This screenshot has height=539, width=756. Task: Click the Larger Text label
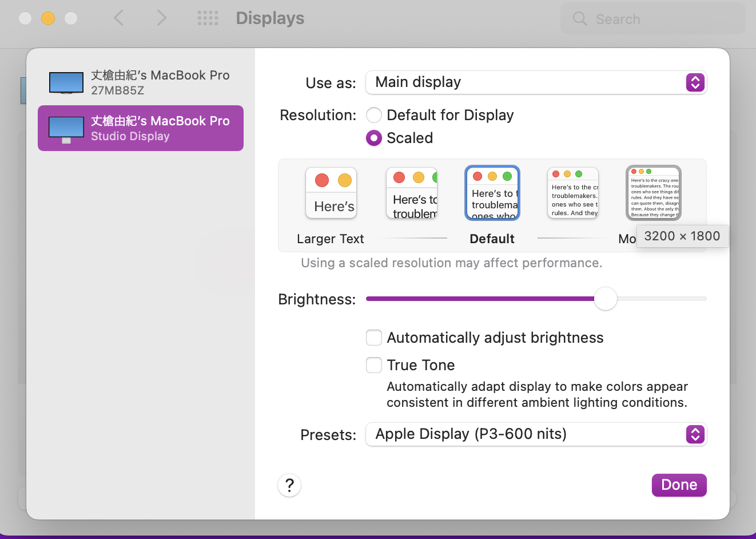(x=331, y=239)
